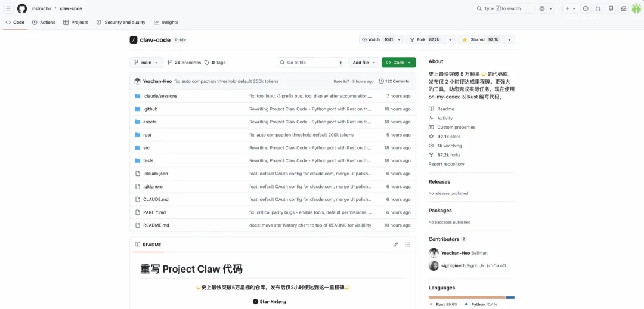Open the assets folder
644x309 pixels.
click(150, 122)
